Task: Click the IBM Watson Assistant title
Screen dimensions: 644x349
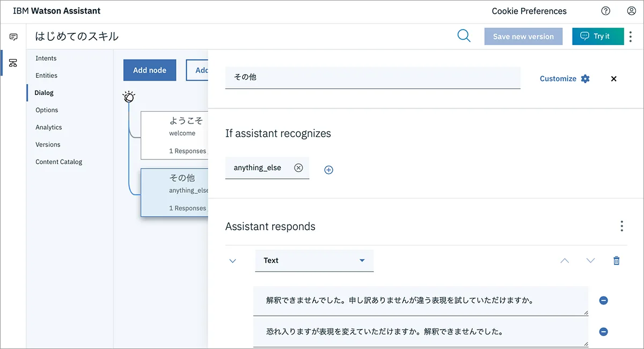Action: [57, 11]
